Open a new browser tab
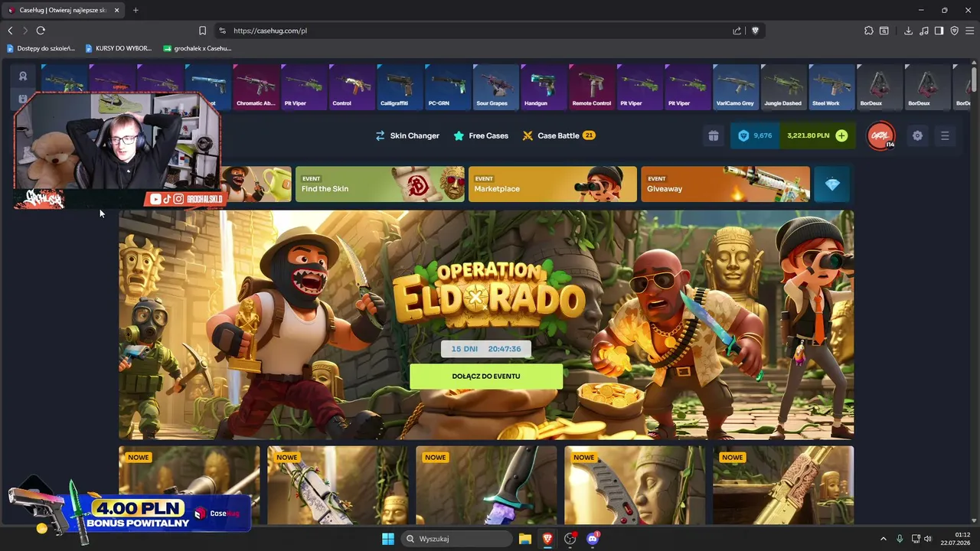Viewport: 980px width, 551px height. click(136, 10)
